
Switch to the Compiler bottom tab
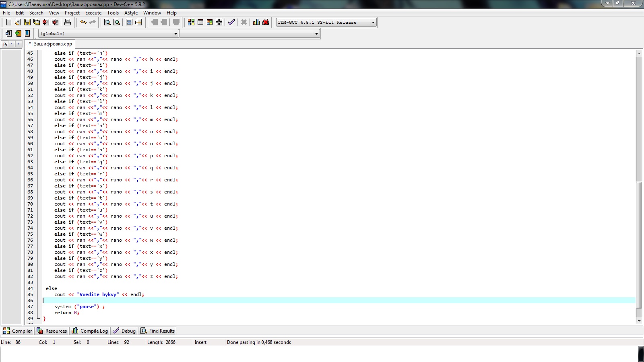point(17,331)
